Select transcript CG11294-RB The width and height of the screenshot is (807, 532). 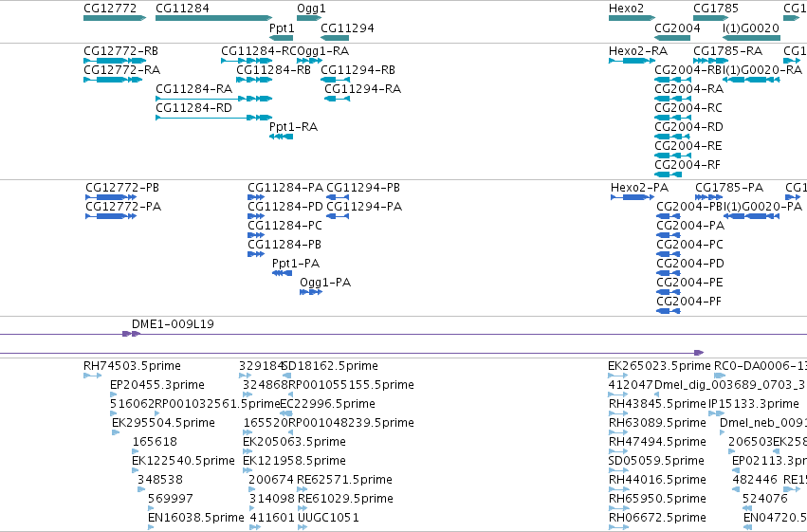(x=335, y=80)
